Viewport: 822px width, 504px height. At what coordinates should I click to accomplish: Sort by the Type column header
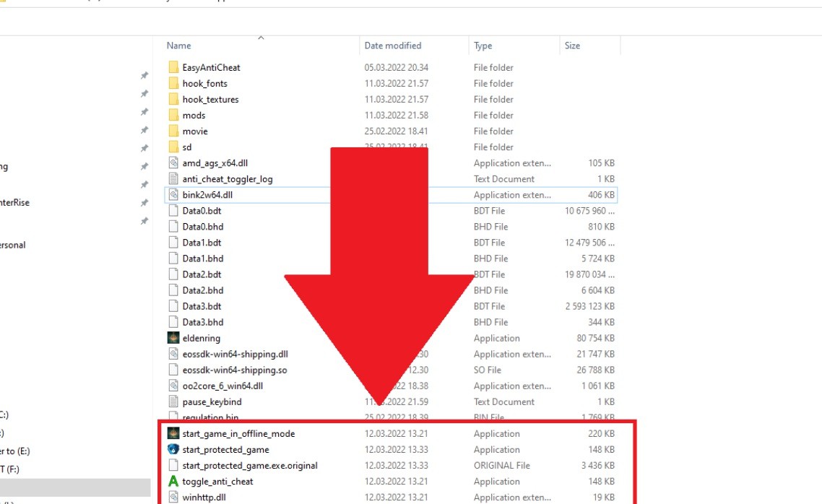483,45
